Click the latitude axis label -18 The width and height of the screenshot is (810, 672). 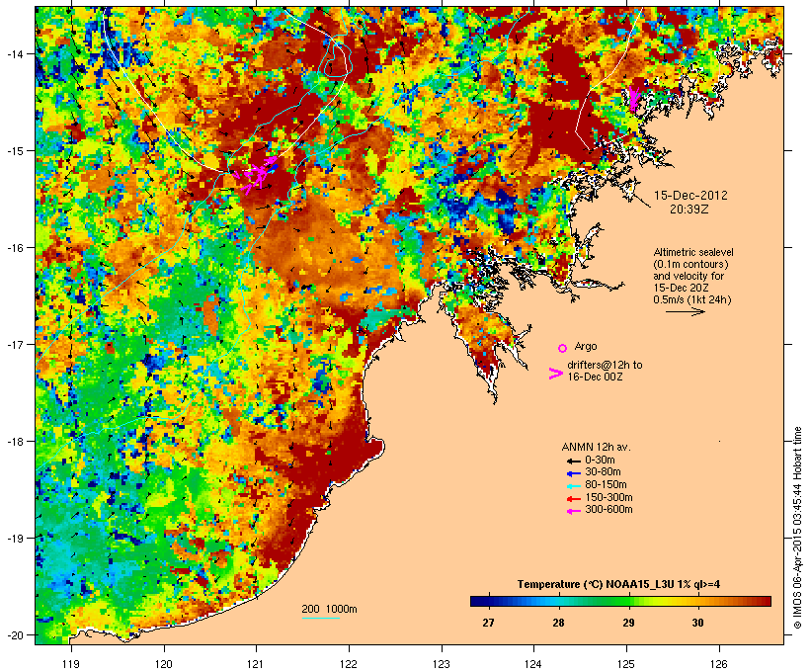pos(15,441)
